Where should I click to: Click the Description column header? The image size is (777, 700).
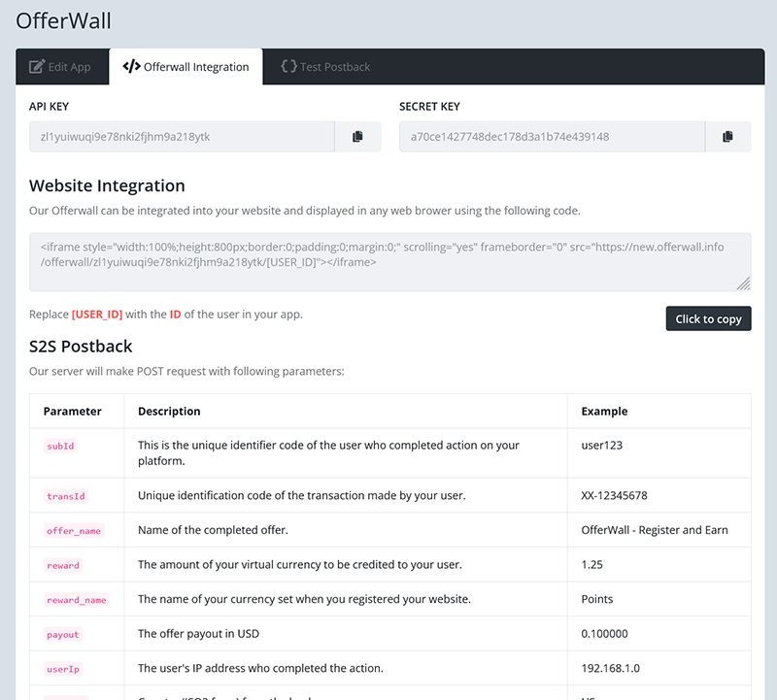click(x=169, y=412)
